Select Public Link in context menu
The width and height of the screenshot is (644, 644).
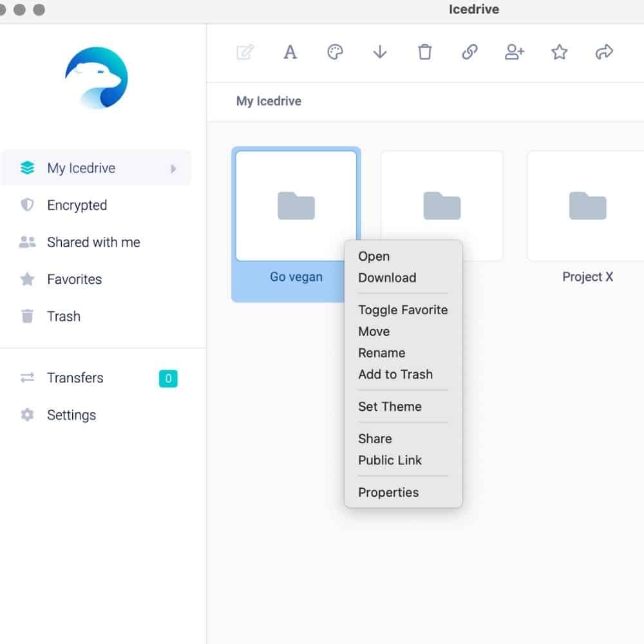[x=403, y=460]
